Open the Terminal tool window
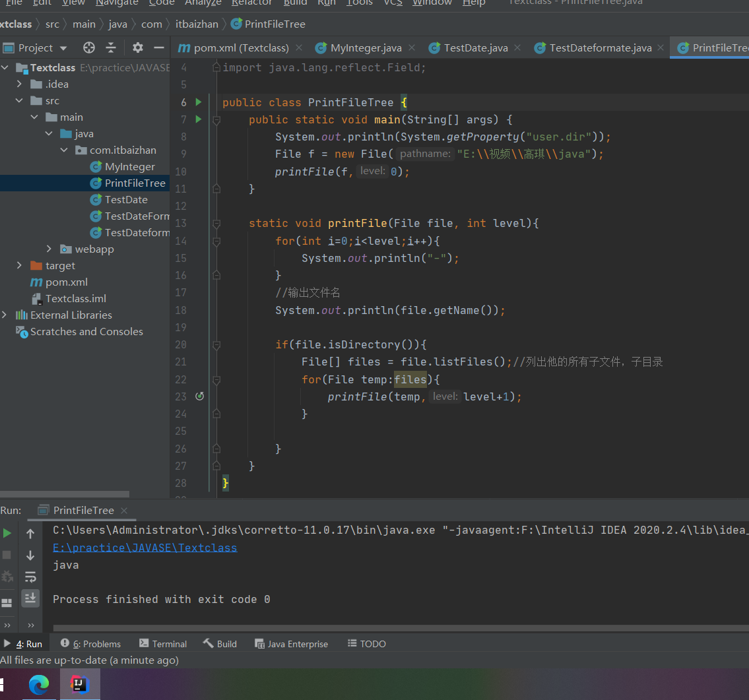 163,644
